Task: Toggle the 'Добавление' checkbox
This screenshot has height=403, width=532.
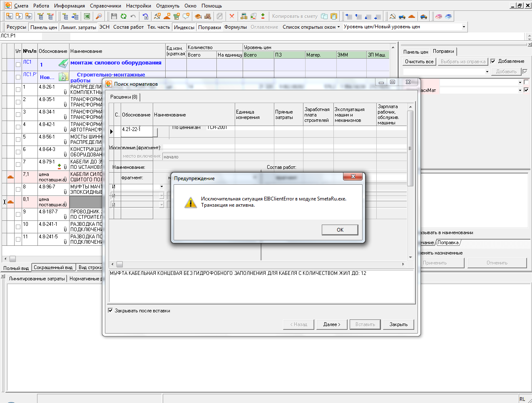Action: tap(493, 61)
